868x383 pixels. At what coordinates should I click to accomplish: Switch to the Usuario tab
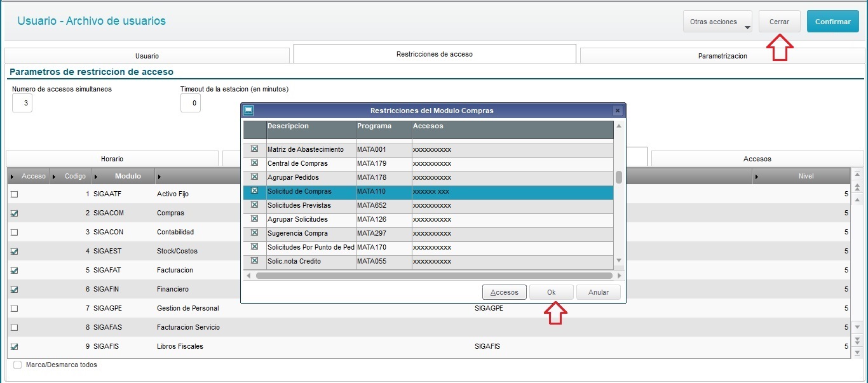[x=147, y=56]
